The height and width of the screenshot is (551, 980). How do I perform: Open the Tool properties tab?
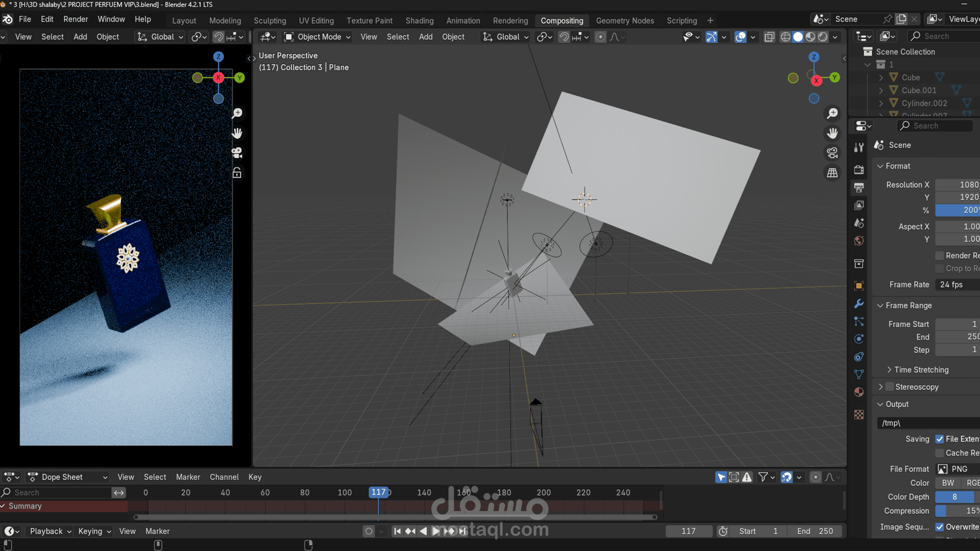coord(859,147)
